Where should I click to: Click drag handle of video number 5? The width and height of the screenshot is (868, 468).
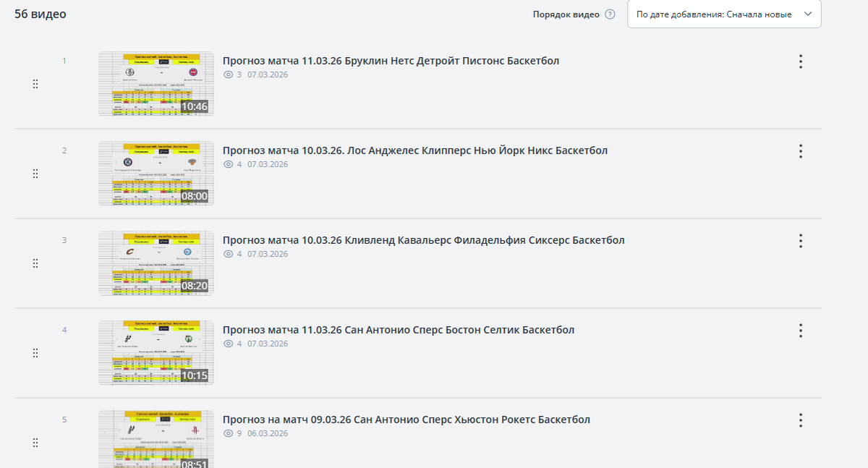pos(35,443)
